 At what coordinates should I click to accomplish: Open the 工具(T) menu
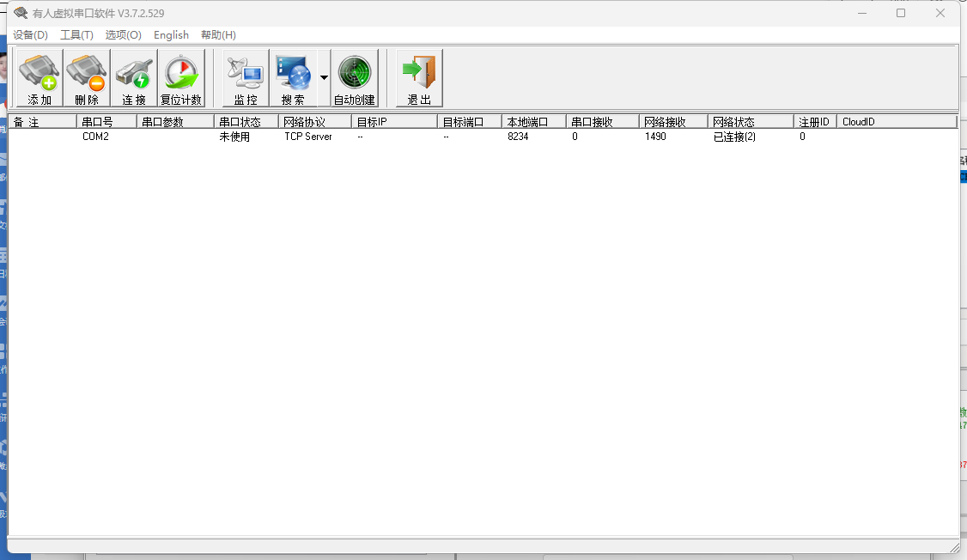[x=76, y=35]
